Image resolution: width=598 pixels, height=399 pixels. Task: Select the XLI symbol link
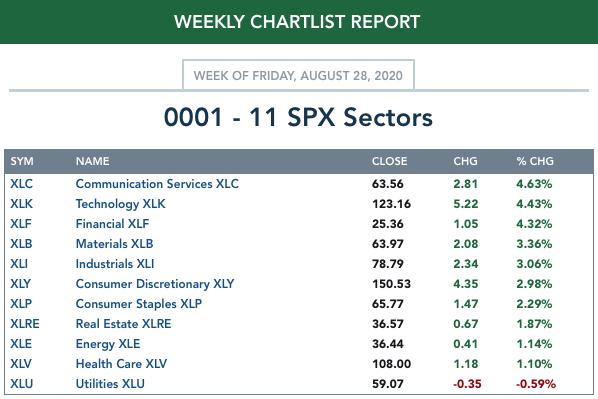tap(19, 264)
